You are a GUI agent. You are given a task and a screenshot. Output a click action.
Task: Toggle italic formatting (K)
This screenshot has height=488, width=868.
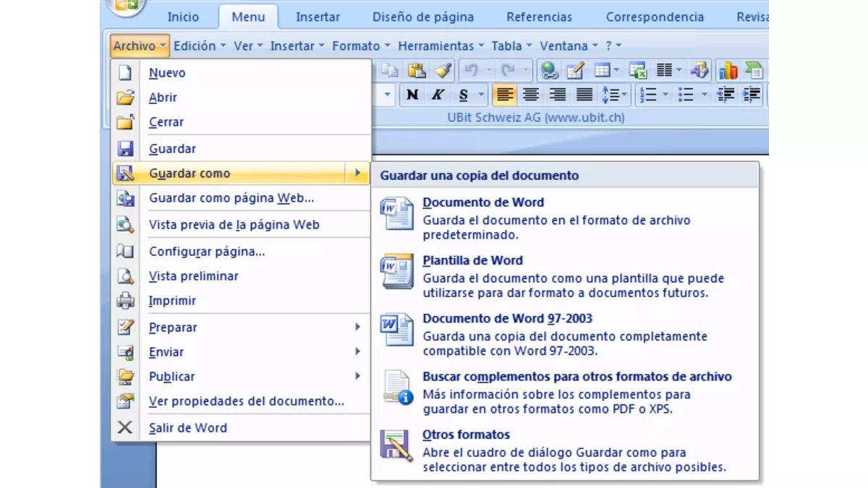pos(437,95)
